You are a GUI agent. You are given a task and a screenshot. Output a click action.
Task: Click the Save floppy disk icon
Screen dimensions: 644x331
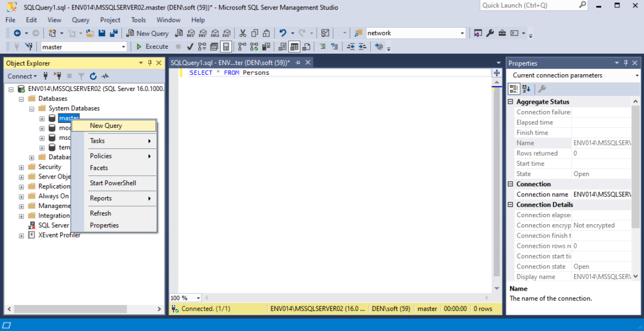click(102, 33)
